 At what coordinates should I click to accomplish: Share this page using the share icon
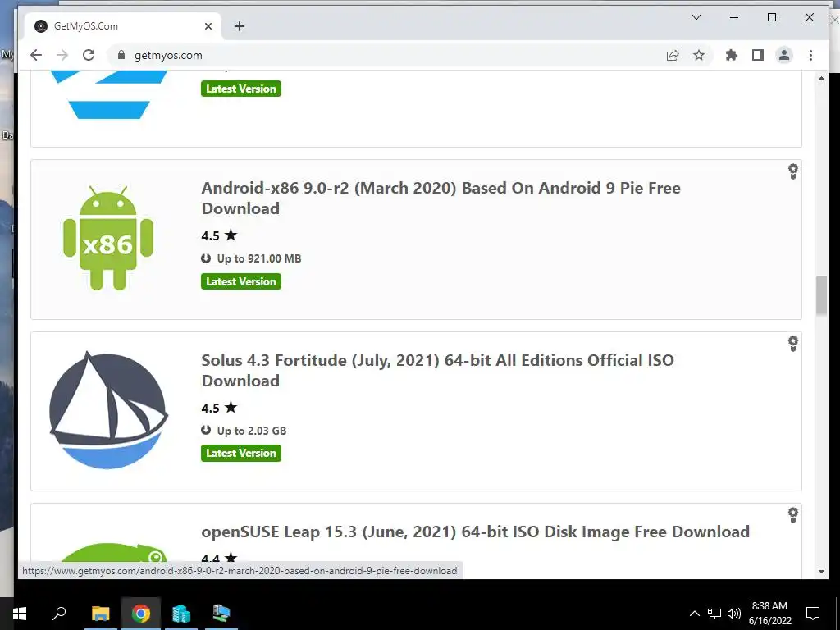[x=673, y=55]
